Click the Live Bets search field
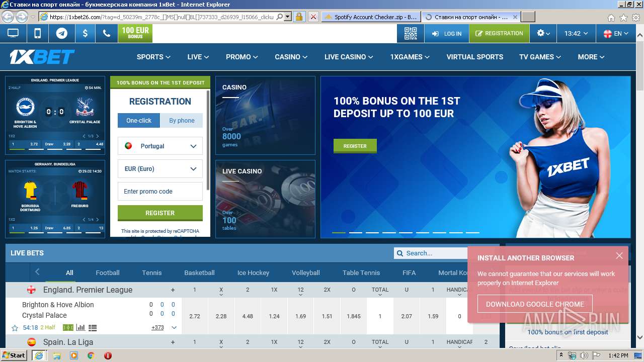This screenshot has width=644, height=362. 435,253
